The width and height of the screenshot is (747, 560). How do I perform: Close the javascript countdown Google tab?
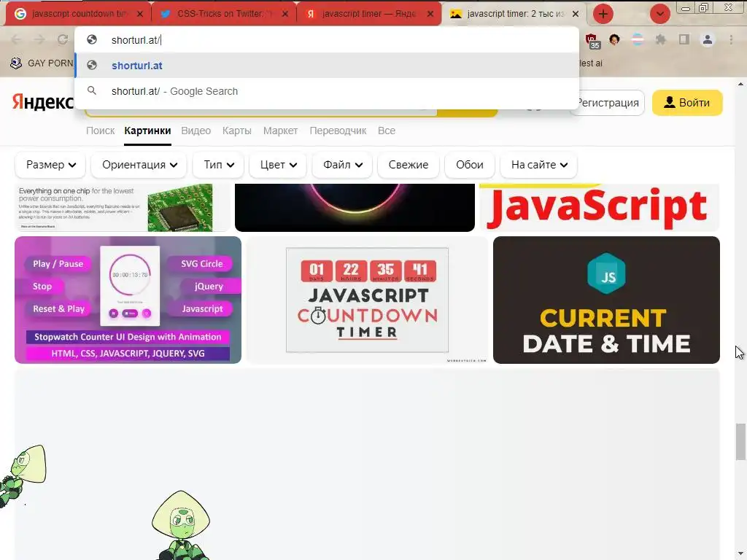pos(139,14)
